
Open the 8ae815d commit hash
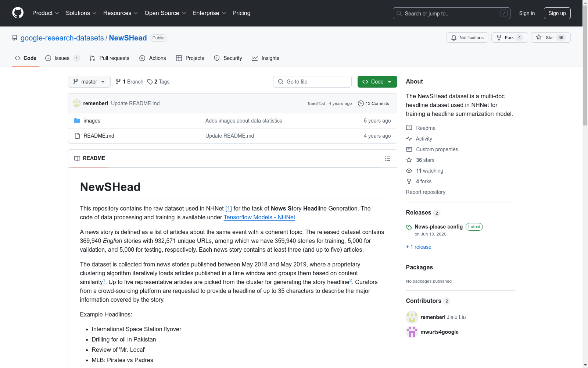tap(316, 103)
